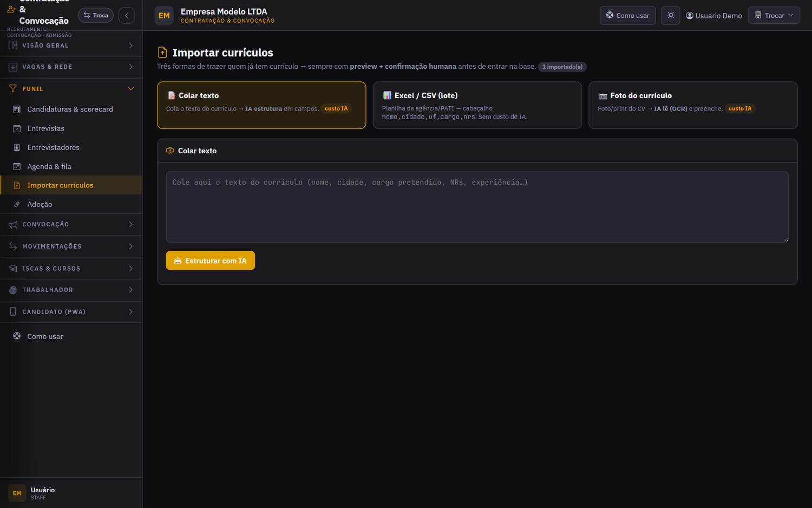812x508 pixels.
Task: Expand the Trabalhador section chevron
Action: coord(130,290)
